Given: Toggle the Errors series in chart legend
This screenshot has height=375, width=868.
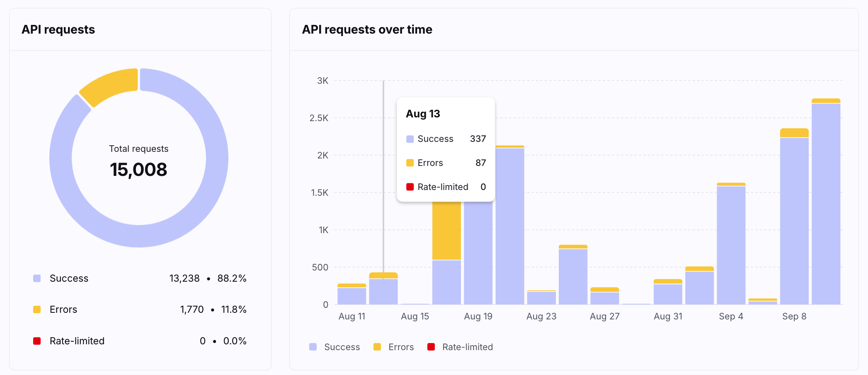Looking at the screenshot, I should [393, 347].
